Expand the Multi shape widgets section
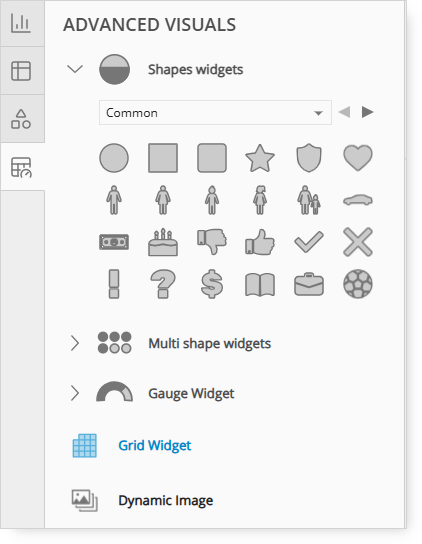The image size is (422, 544). pos(75,343)
